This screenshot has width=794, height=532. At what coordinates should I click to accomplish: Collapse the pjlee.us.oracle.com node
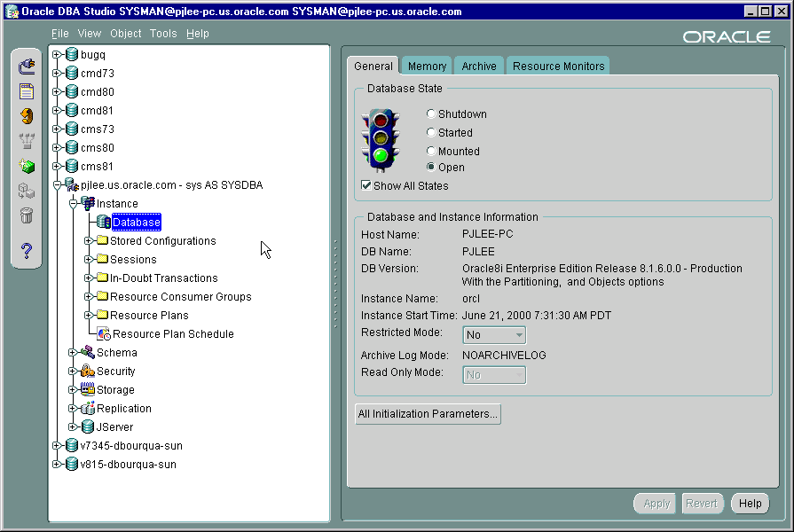click(x=57, y=185)
